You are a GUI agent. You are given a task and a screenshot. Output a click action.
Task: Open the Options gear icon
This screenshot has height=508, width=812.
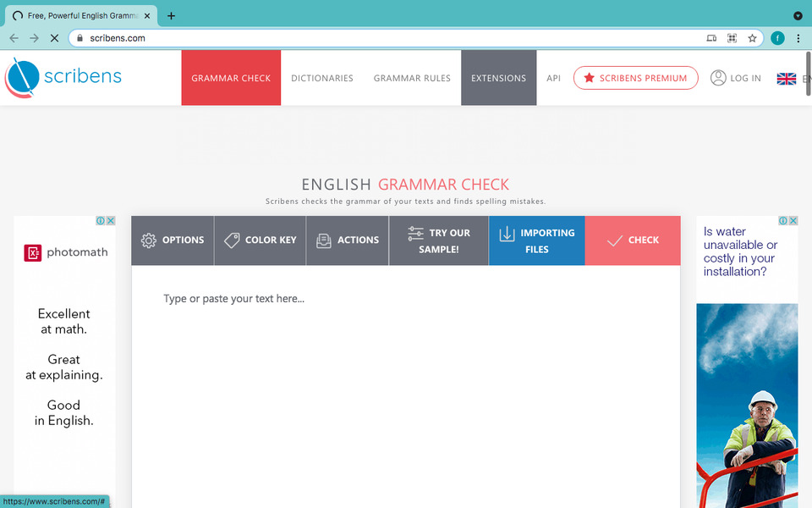pos(149,240)
